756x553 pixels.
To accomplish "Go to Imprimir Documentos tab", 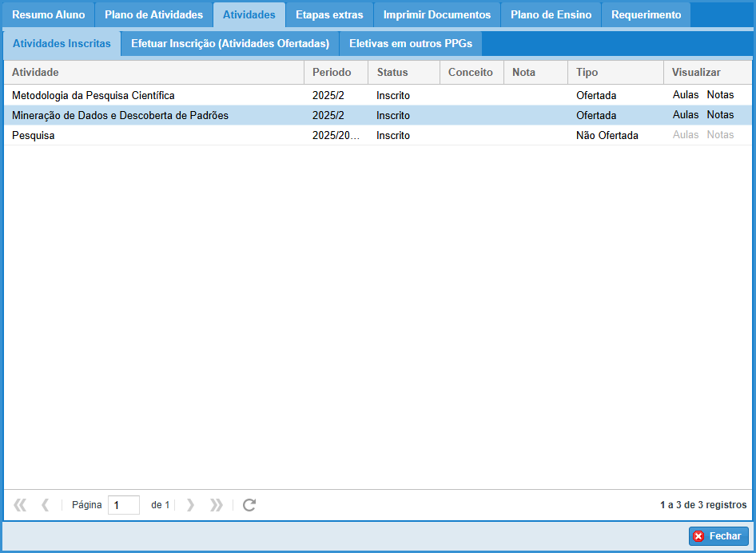I will tap(436, 15).
